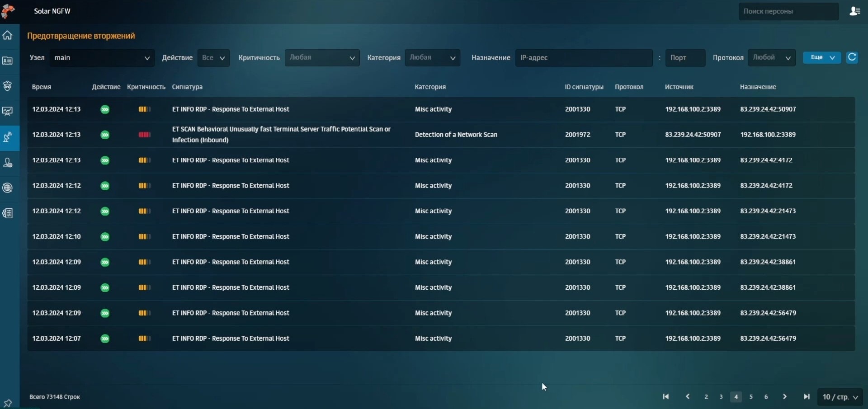Expand the Узел main dropdown
Viewport: 868px width, 409px height.
(102, 58)
